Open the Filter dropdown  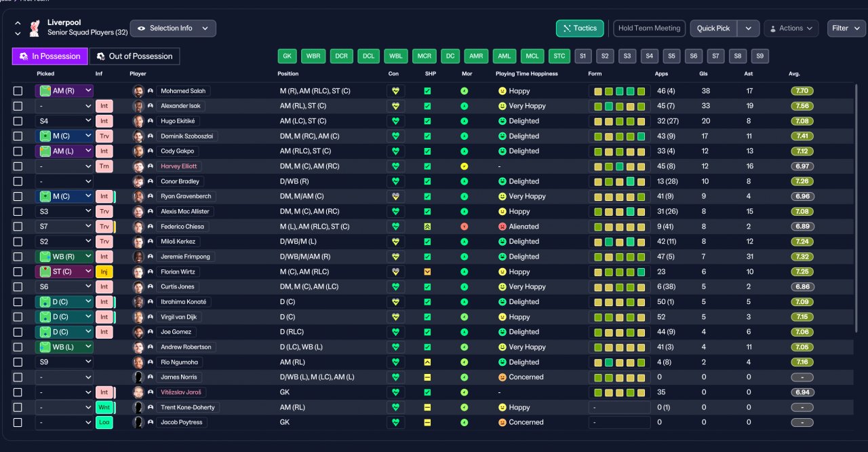[x=846, y=29]
